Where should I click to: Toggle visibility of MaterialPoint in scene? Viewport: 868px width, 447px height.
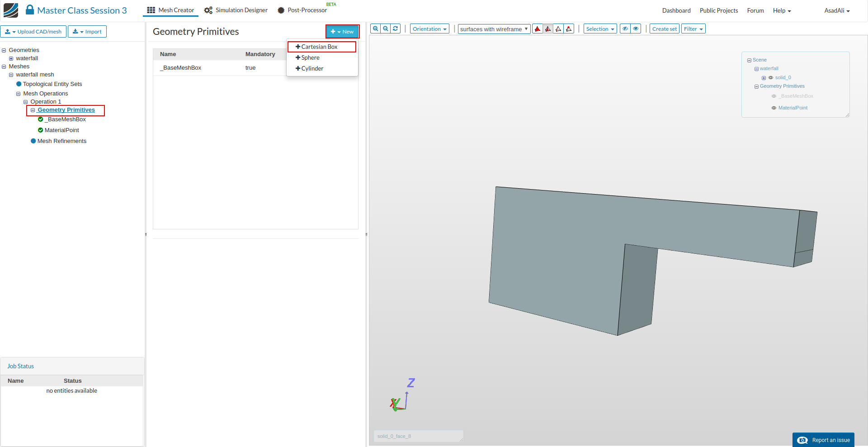tap(774, 108)
